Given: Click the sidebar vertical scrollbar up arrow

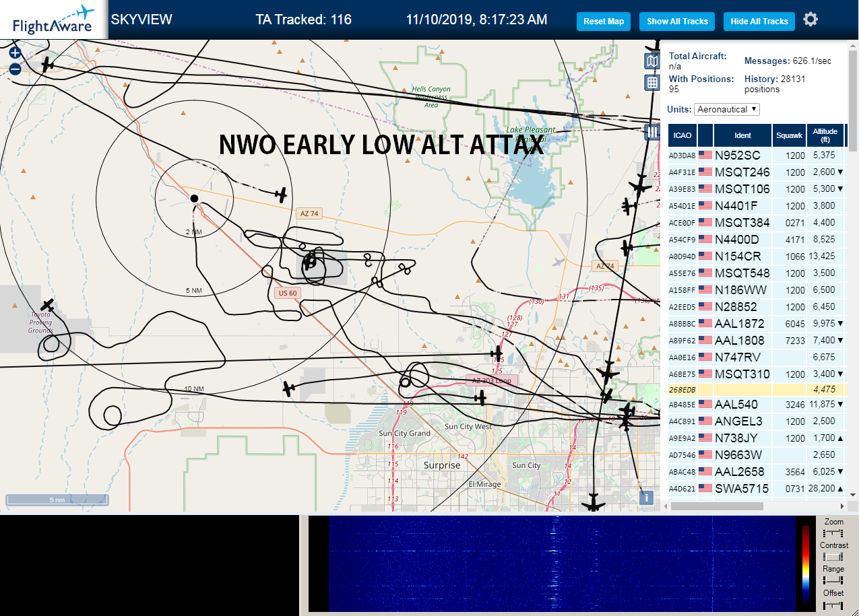Looking at the screenshot, I should pos(853,45).
